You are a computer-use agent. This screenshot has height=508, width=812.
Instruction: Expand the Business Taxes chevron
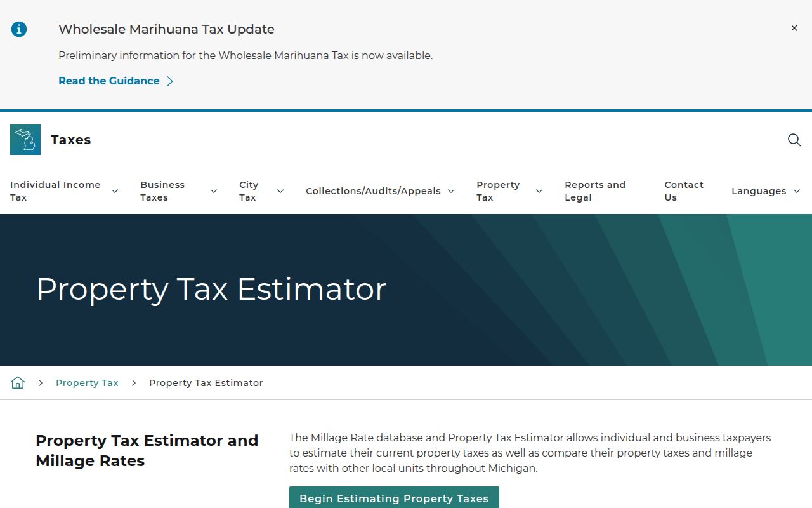tap(214, 191)
